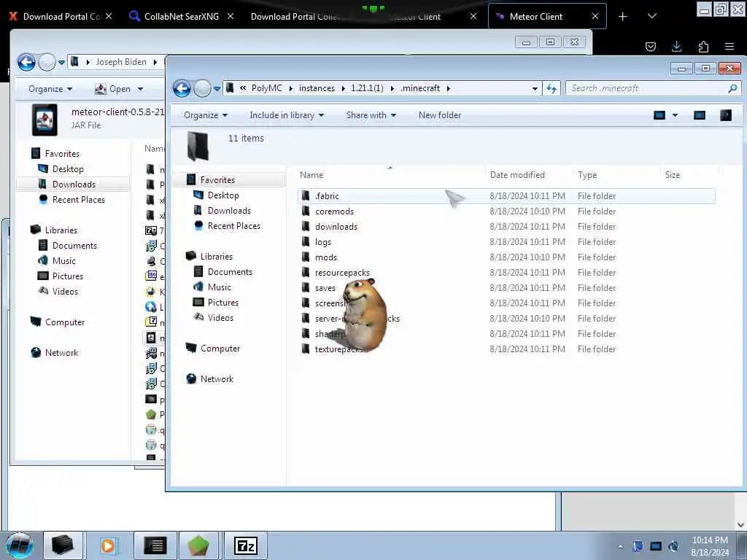
Task: Open Pictures library in front Explorer
Action: 223,303
